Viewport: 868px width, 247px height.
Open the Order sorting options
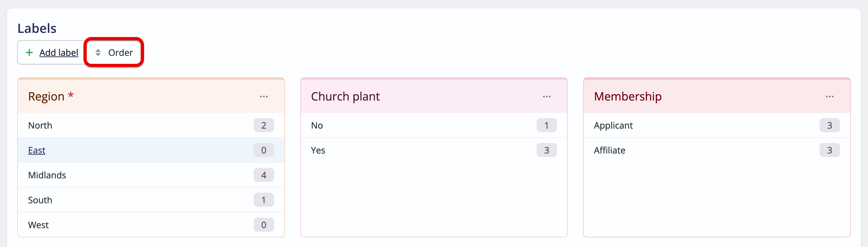point(120,53)
